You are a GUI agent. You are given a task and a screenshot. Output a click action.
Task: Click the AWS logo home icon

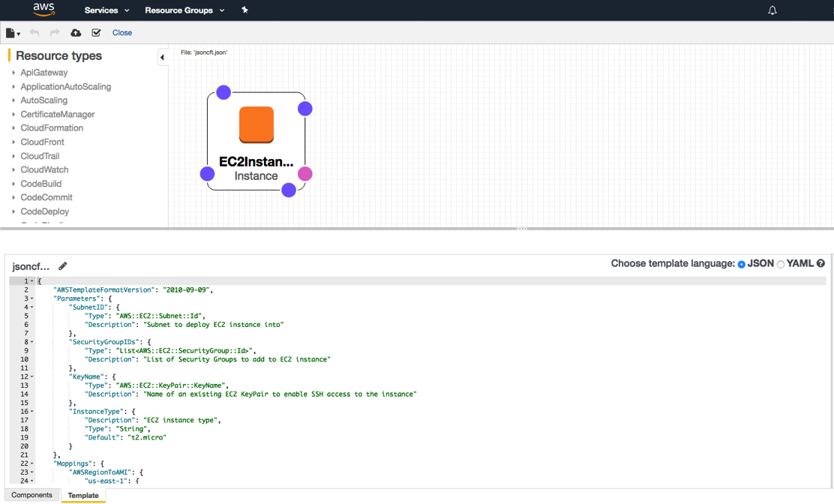click(43, 10)
